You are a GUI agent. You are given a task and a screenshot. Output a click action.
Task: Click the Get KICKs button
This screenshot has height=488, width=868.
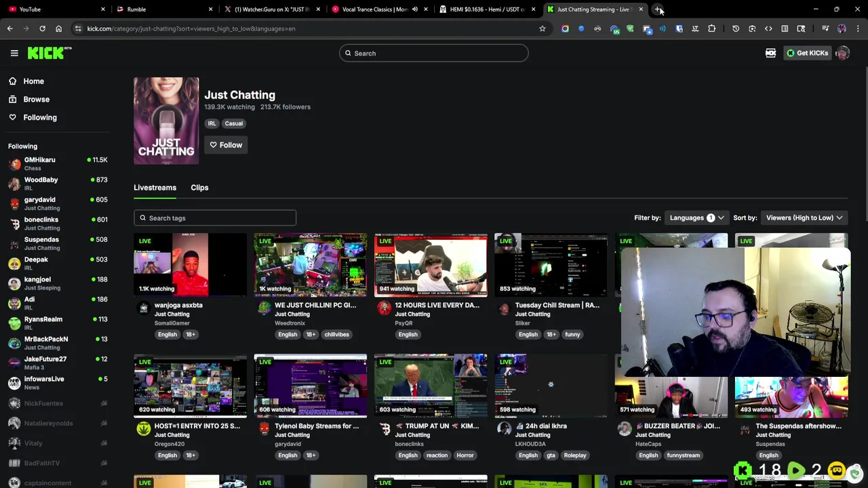click(807, 53)
